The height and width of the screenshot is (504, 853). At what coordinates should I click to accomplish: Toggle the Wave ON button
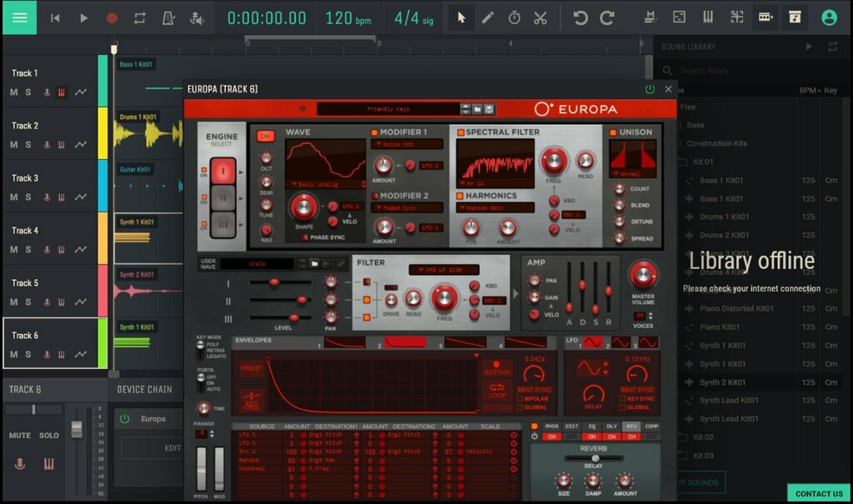266,136
